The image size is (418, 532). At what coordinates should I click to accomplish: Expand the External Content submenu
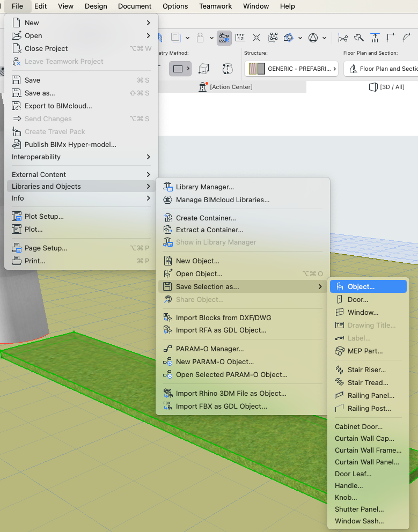pyautogui.click(x=81, y=174)
